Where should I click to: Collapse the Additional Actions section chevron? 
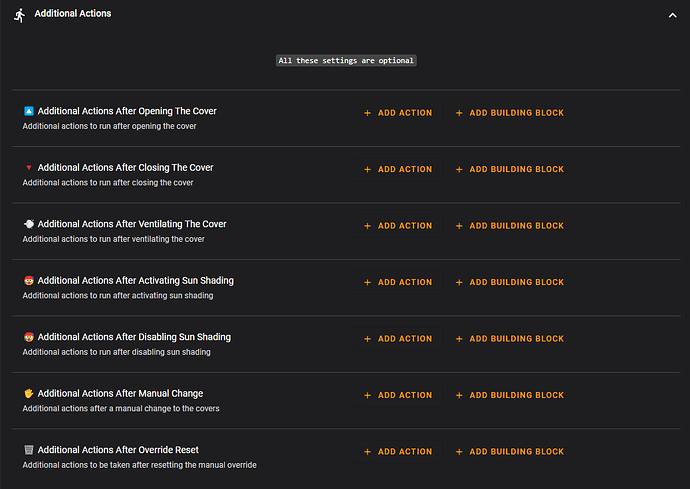coord(674,15)
